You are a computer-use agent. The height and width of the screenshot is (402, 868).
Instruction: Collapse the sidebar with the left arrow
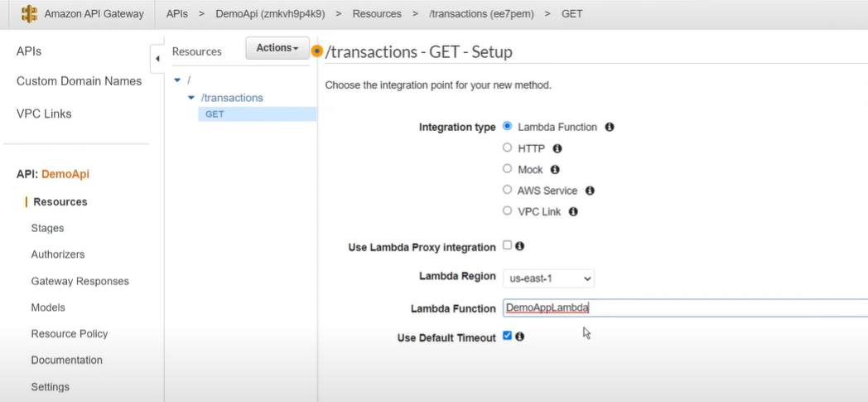coord(157,59)
